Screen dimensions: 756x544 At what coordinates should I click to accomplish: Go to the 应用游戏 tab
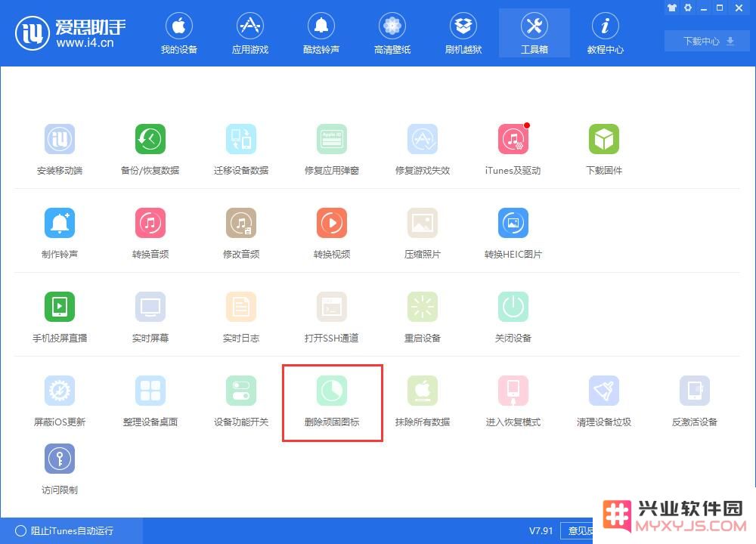(249, 33)
